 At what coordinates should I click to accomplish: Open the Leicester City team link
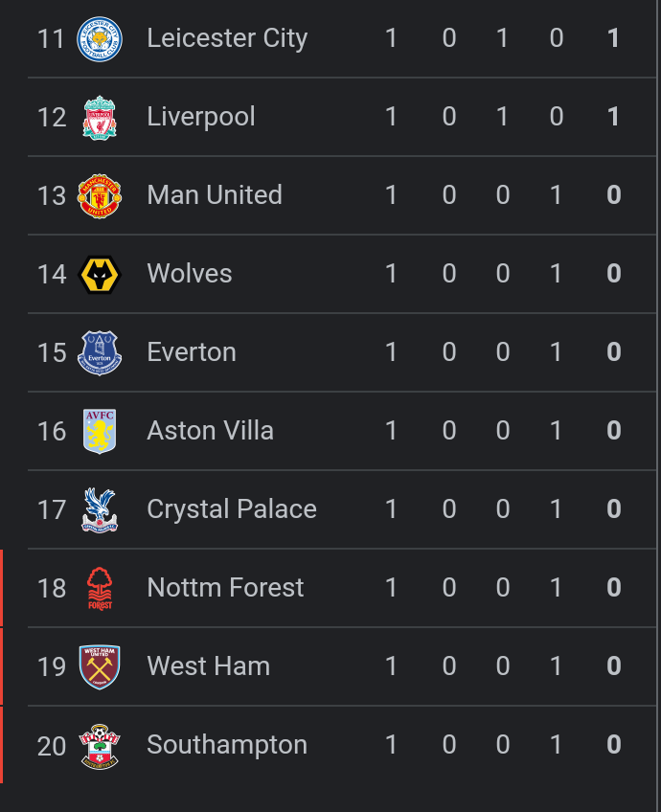tap(227, 38)
